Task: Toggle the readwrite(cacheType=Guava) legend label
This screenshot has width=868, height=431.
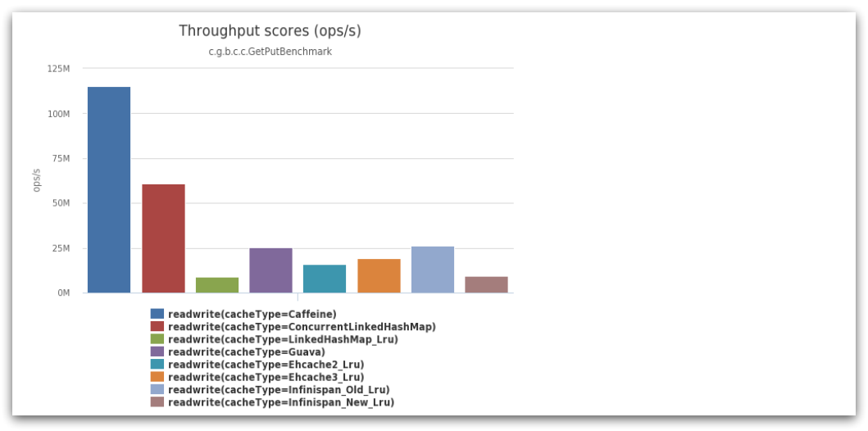Action: click(247, 352)
